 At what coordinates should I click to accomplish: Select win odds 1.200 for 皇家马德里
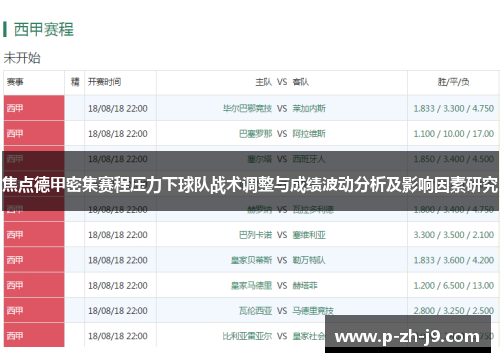click(424, 286)
